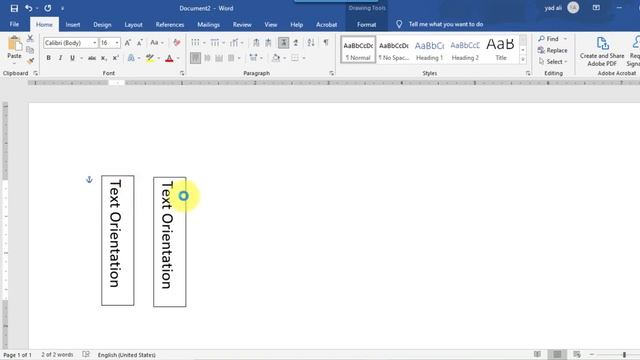Switch to Web Layout view icon
The height and width of the screenshot is (360, 640).
(577, 354)
